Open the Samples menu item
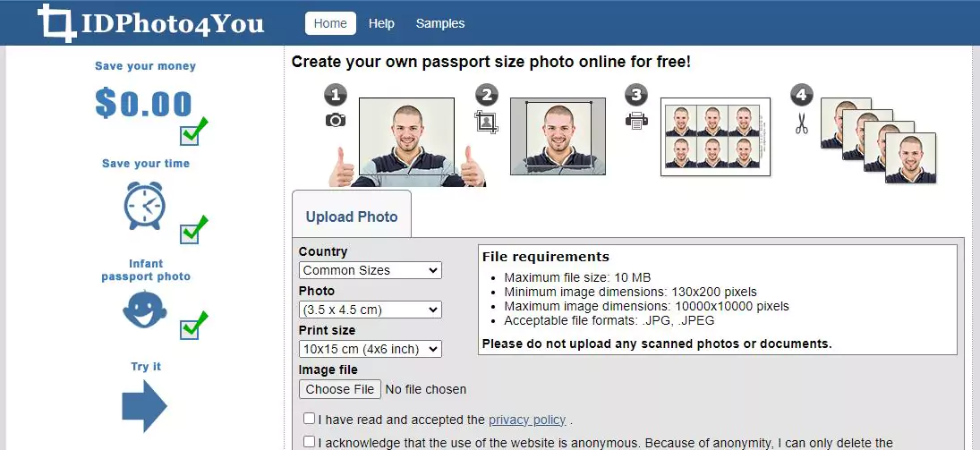The height and width of the screenshot is (450, 980). tap(440, 23)
